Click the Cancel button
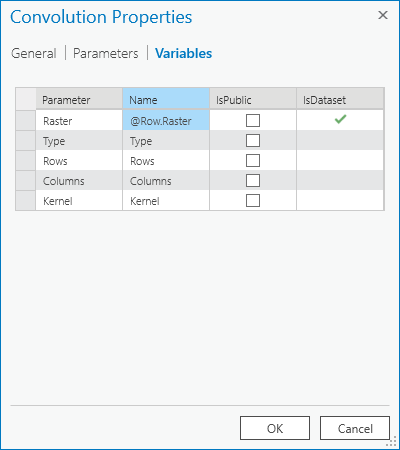400x450 pixels. 355,428
